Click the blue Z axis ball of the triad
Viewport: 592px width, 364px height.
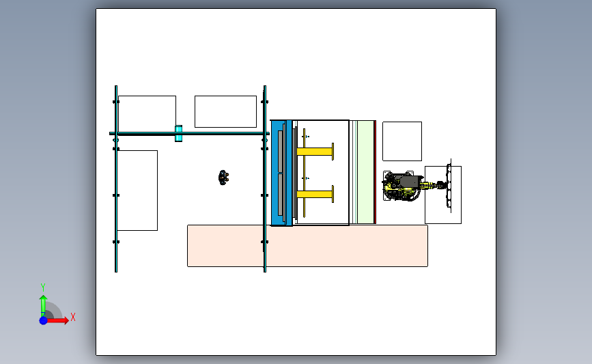pyautogui.click(x=43, y=320)
